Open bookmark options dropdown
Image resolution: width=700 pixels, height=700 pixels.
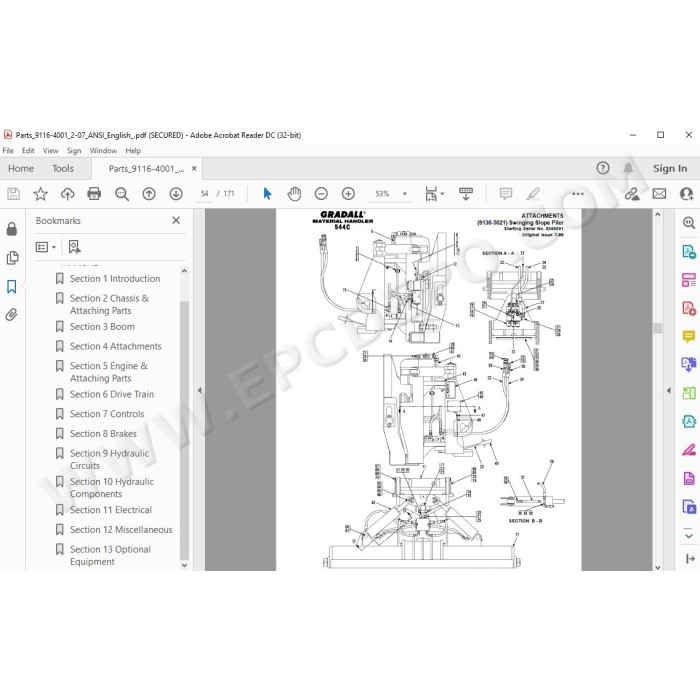coord(46,247)
